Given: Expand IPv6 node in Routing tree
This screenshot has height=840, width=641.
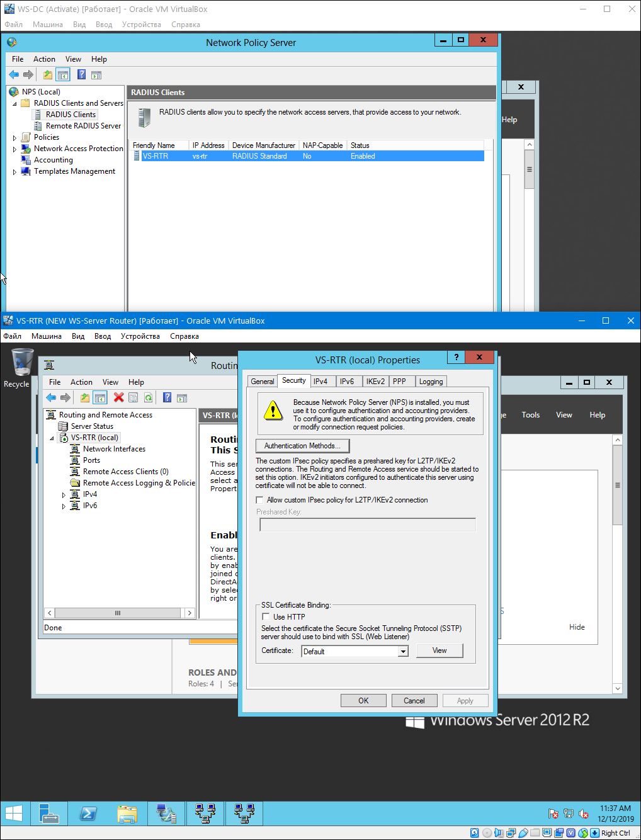Looking at the screenshot, I should click(x=64, y=506).
